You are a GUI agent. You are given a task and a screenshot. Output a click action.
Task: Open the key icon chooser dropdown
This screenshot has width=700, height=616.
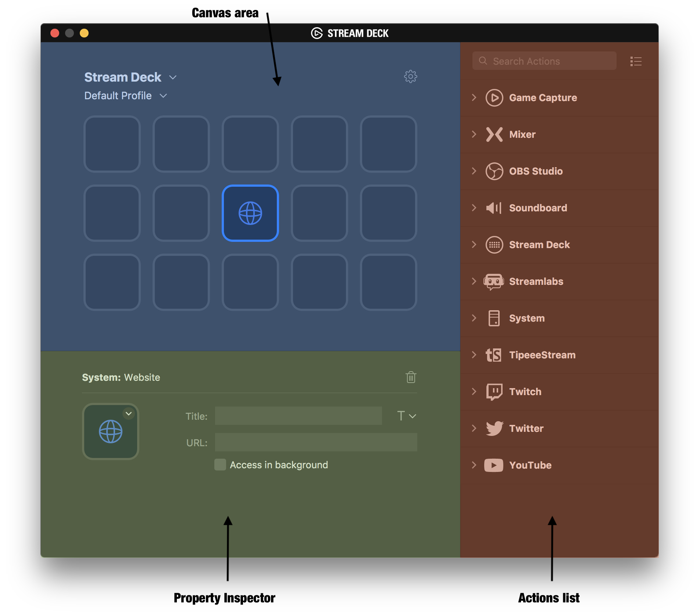(129, 413)
